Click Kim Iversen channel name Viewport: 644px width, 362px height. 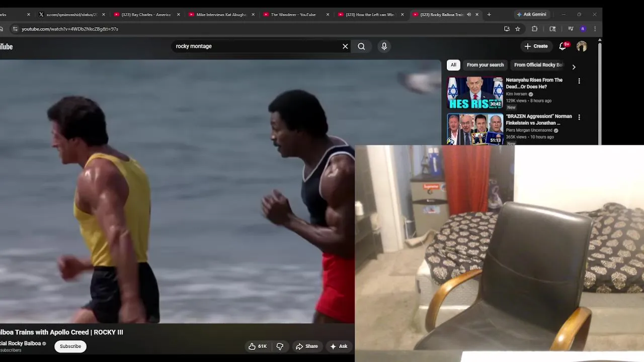coord(517,94)
